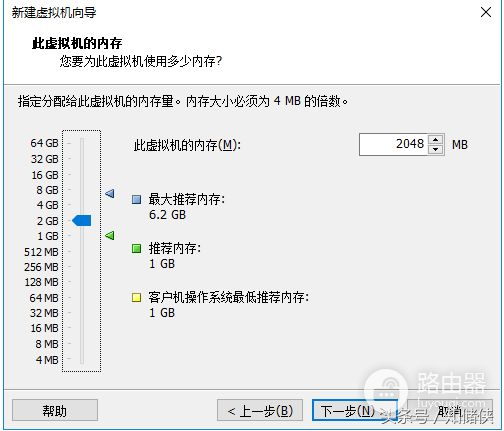This screenshot has height=431, width=504.
Task: Select the 256 MB slider label
Action: 41,267
